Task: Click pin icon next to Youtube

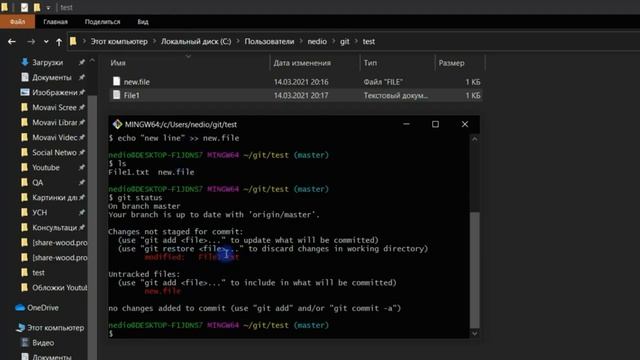Action: click(82, 168)
